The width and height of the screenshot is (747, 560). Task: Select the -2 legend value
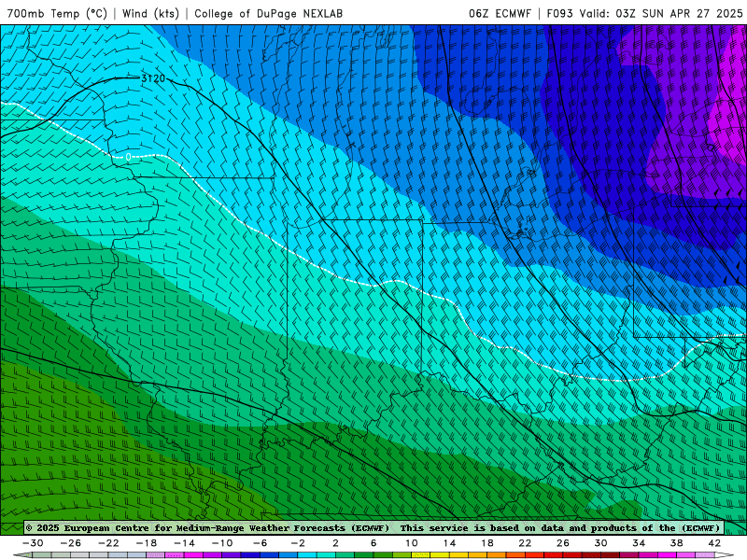coord(298,543)
